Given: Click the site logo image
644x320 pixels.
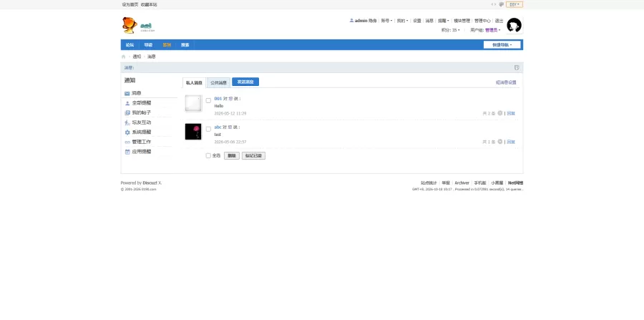Looking at the screenshot, I should coord(138,26).
